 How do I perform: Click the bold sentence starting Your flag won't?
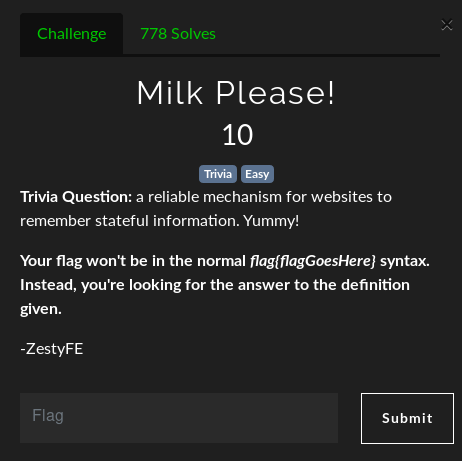coord(225,261)
